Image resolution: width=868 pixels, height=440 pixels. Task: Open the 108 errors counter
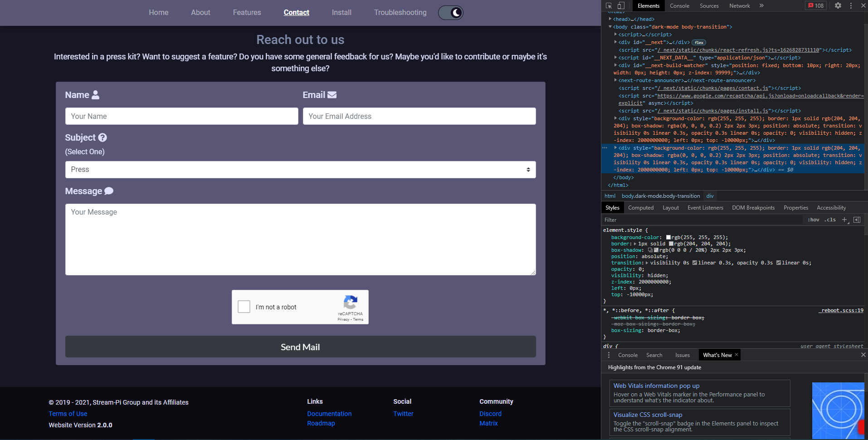816,6
